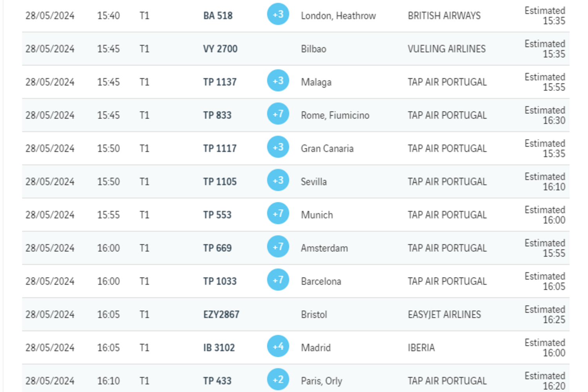Select flight number TP 833
The image size is (588, 392).
[x=217, y=115]
